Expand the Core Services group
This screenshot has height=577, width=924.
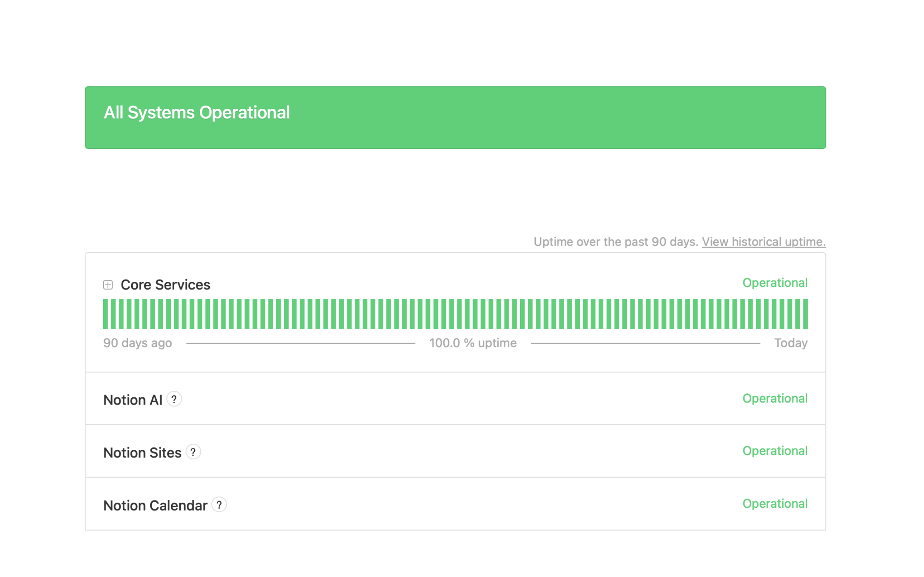click(108, 285)
